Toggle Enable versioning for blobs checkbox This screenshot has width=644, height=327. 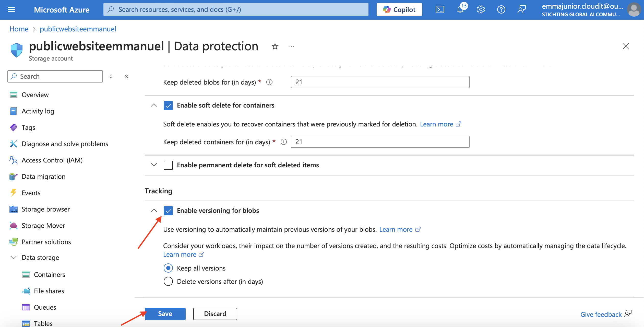pyautogui.click(x=168, y=211)
